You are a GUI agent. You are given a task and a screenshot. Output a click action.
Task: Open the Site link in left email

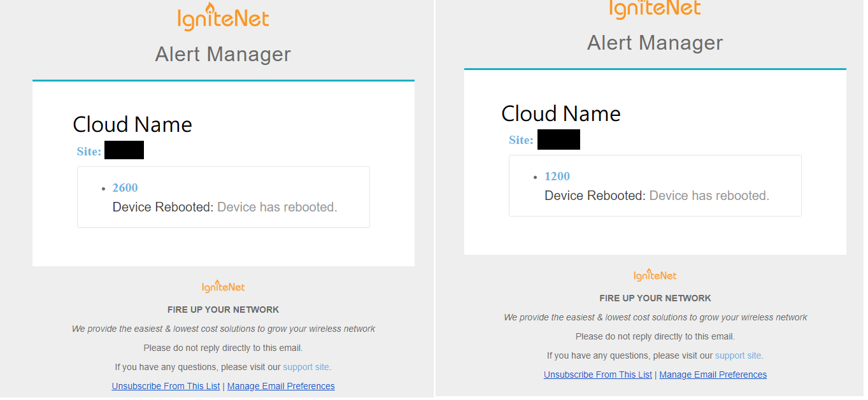(x=89, y=151)
